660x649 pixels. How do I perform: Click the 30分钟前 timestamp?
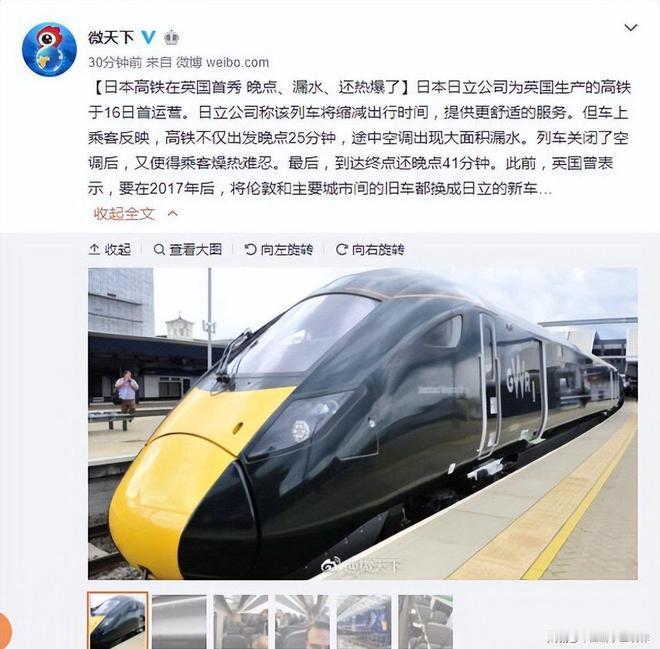tap(115, 62)
